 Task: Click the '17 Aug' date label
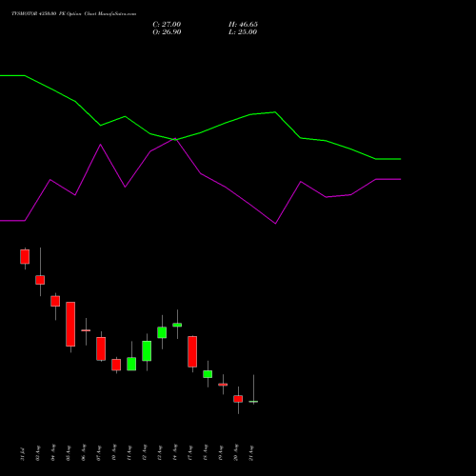pos(190,452)
